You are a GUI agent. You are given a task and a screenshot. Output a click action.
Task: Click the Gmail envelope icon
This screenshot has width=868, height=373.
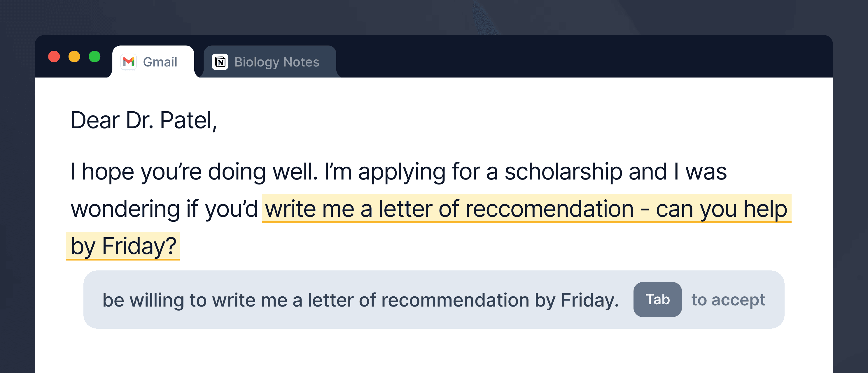point(129,62)
